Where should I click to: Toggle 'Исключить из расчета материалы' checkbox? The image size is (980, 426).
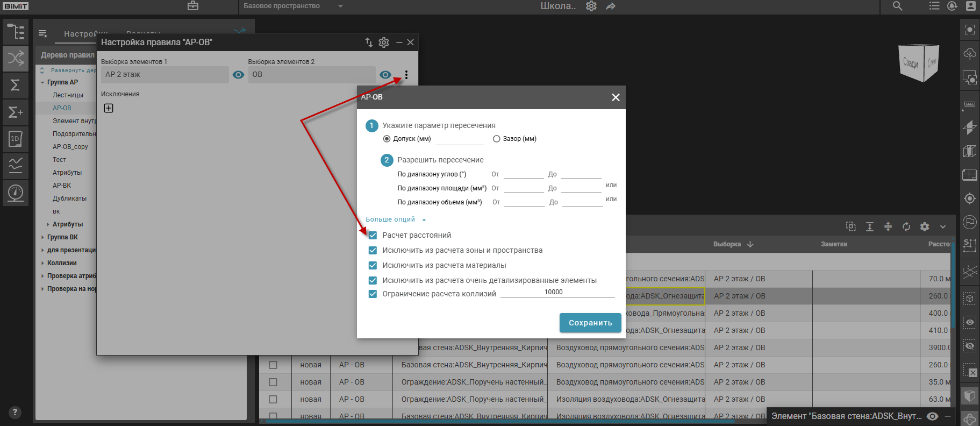click(x=373, y=265)
